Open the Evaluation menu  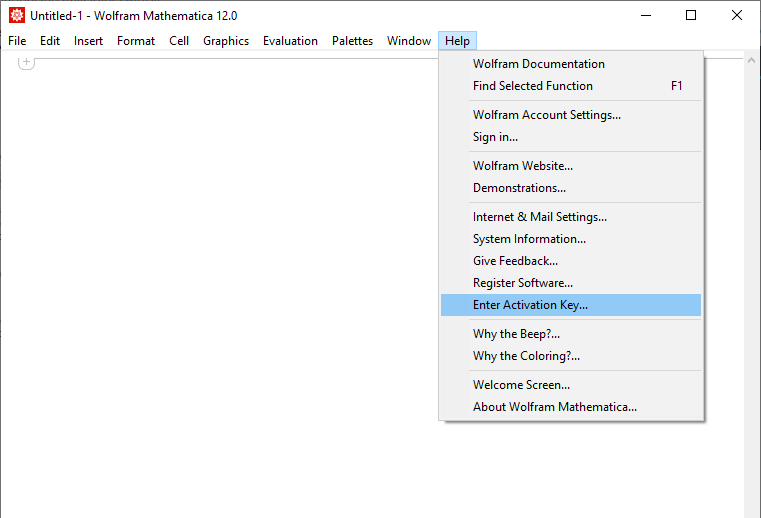pyautogui.click(x=290, y=41)
